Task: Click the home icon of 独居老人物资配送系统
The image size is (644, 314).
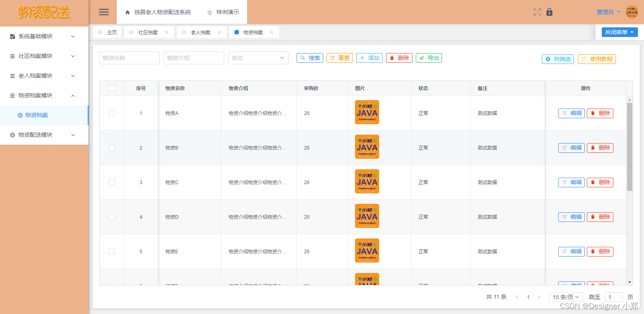Action: 128,12
